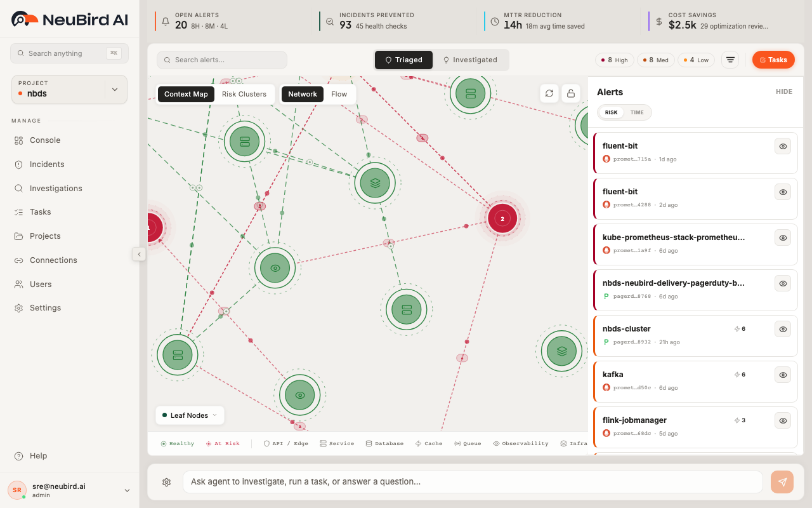Open the Leaf Nodes dropdown
This screenshot has height=508, width=812.
point(190,415)
